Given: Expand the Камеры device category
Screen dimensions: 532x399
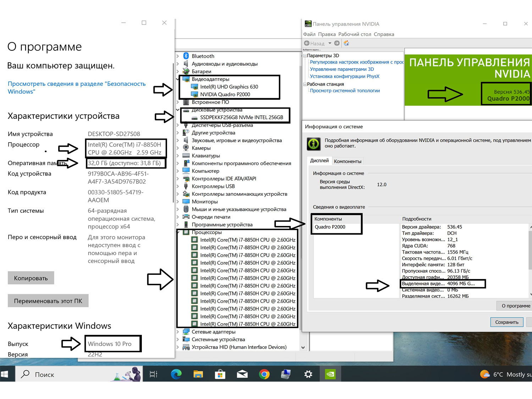Looking at the screenshot, I should pos(178,148).
